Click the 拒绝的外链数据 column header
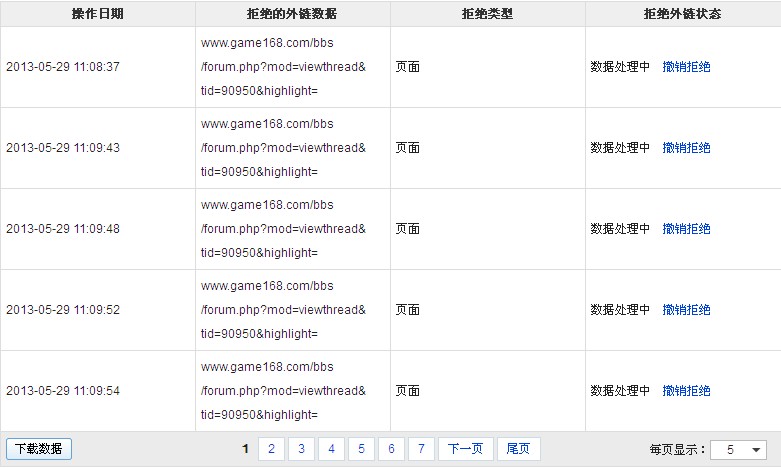 tap(292, 14)
